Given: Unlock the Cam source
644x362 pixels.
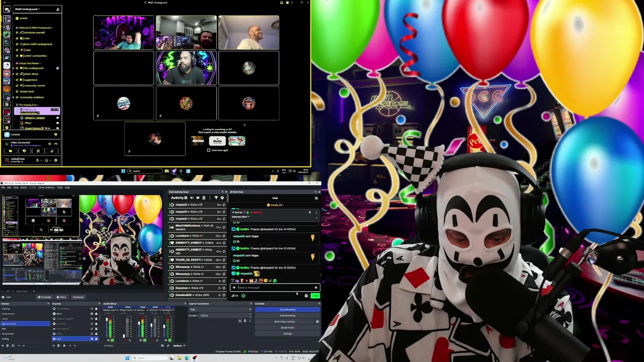Looking at the screenshot, I should (x=96, y=339).
